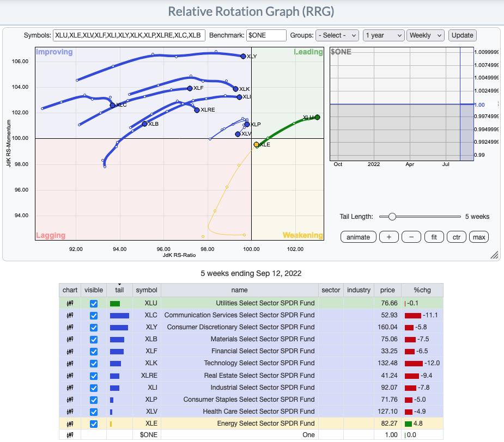Open the Groups Select dropdown
The width and height of the screenshot is (504, 442).
tap(337, 35)
